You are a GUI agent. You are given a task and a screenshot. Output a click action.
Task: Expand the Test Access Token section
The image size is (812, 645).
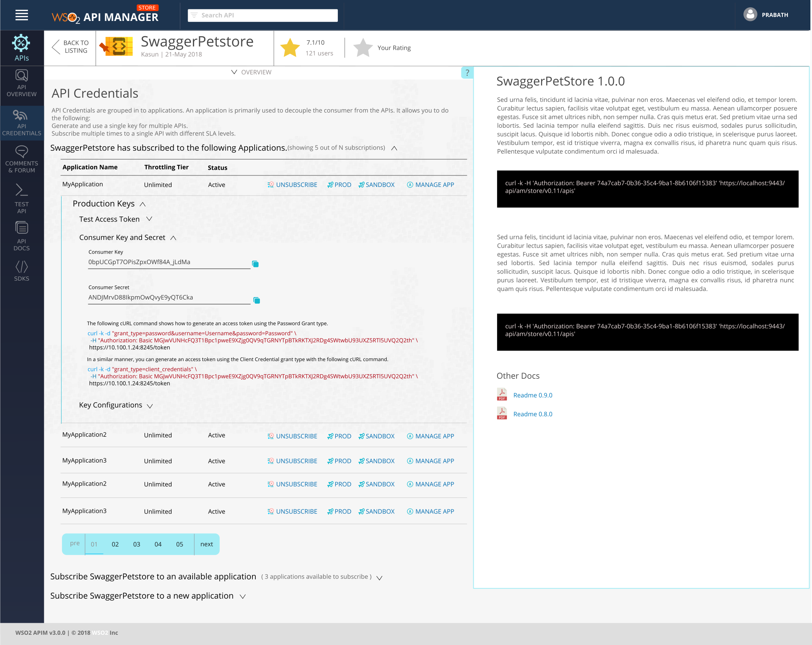click(x=149, y=219)
